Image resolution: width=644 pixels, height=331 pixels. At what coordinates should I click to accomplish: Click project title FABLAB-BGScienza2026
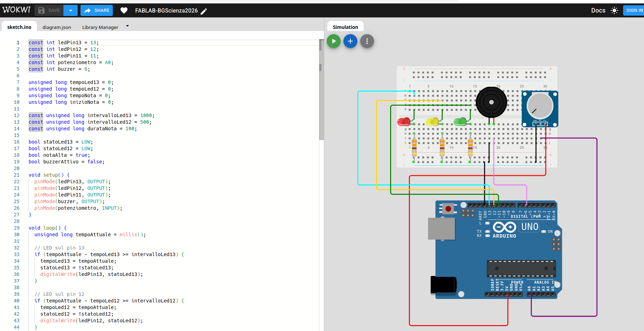pos(166,11)
